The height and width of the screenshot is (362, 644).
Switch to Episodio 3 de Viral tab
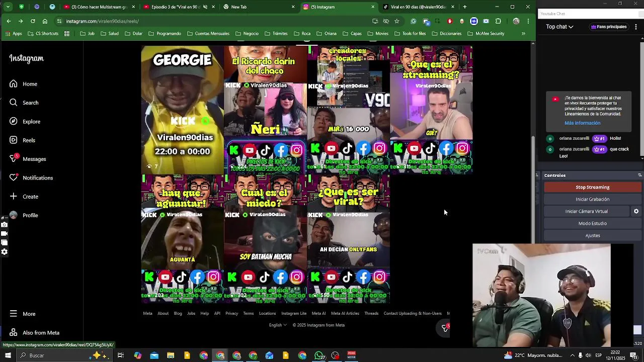[179, 7]
